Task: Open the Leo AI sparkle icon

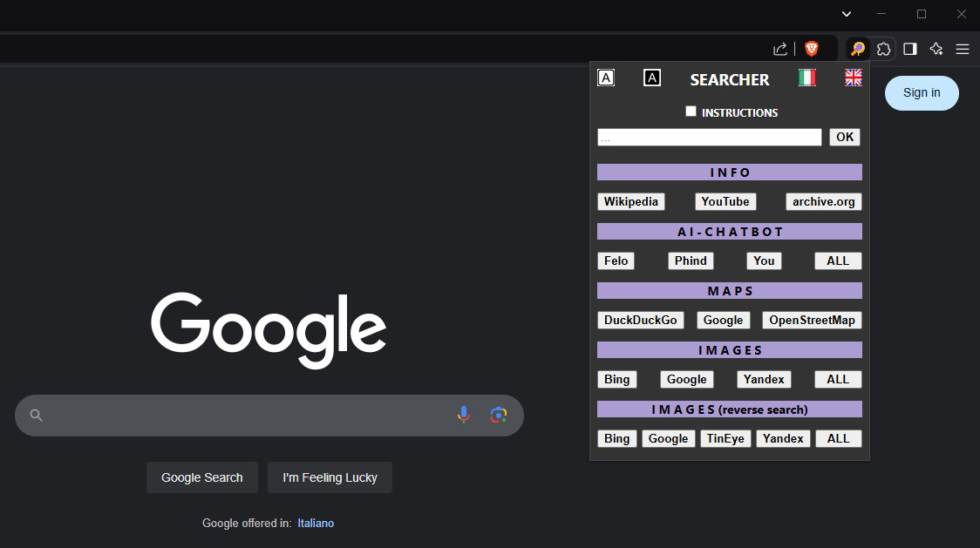Action: [x=936, y=49]
